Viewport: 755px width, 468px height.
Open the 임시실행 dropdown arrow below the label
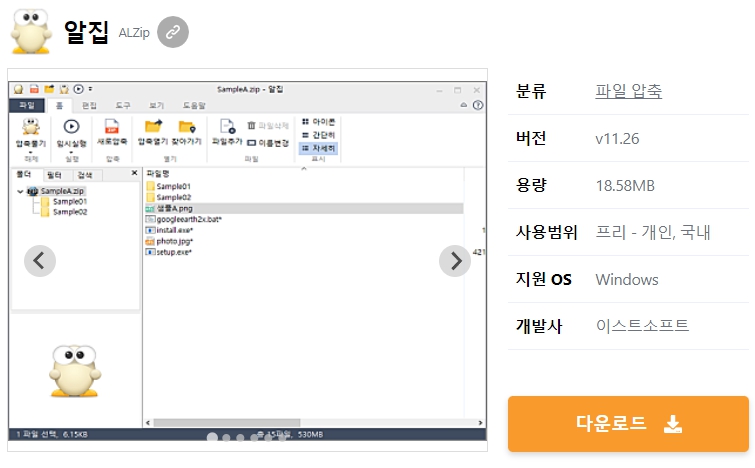(x=71, y=152)
